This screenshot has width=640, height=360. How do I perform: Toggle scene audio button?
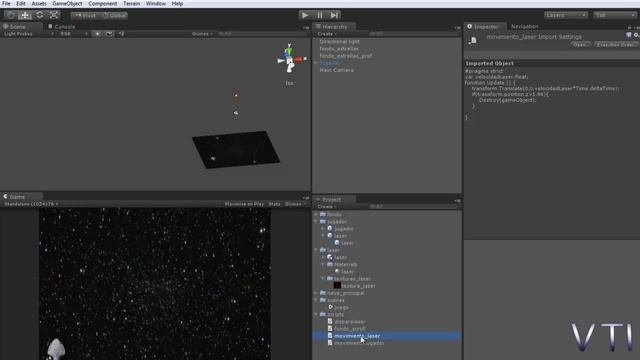121,34
